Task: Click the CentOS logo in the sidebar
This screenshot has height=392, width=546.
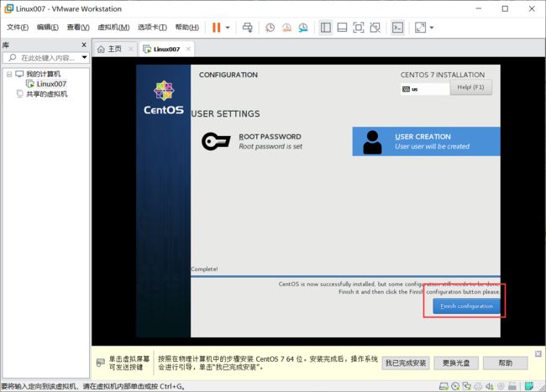Action: 164,97
